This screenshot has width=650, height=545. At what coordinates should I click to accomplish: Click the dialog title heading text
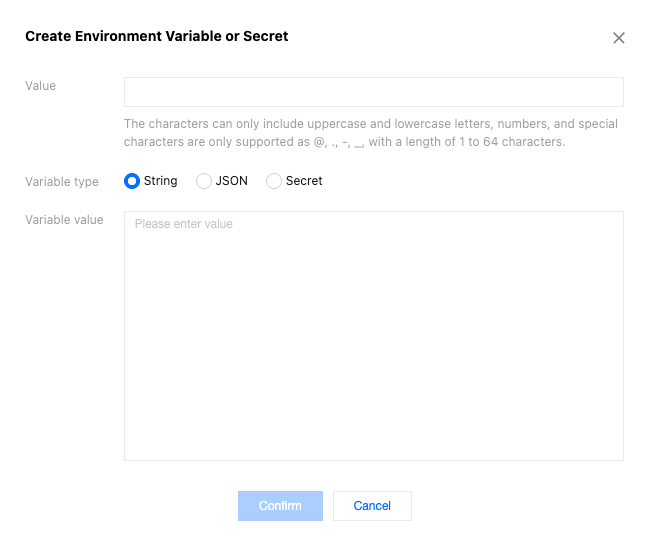[x=156, y=36]
